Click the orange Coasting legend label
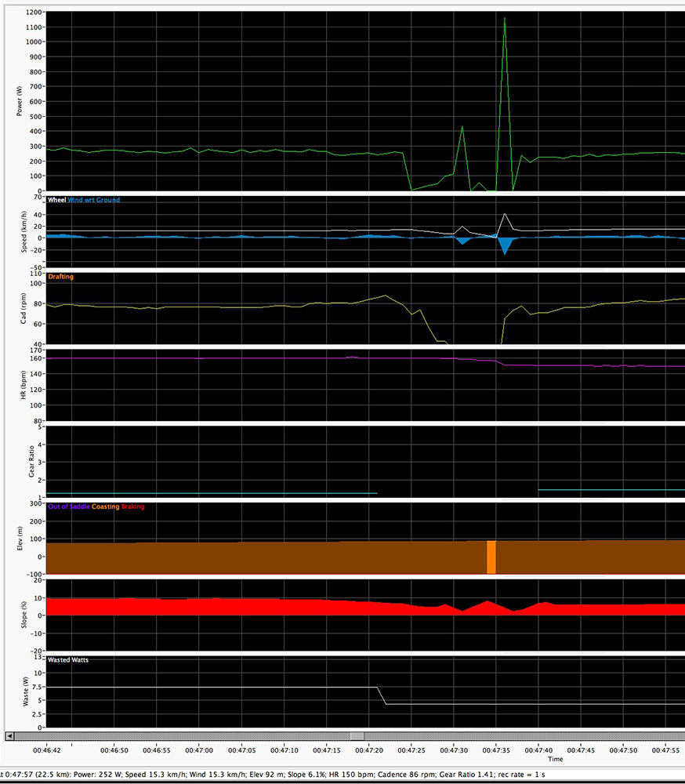This screenshot has height=784, width=685. (x=106, y=507)
